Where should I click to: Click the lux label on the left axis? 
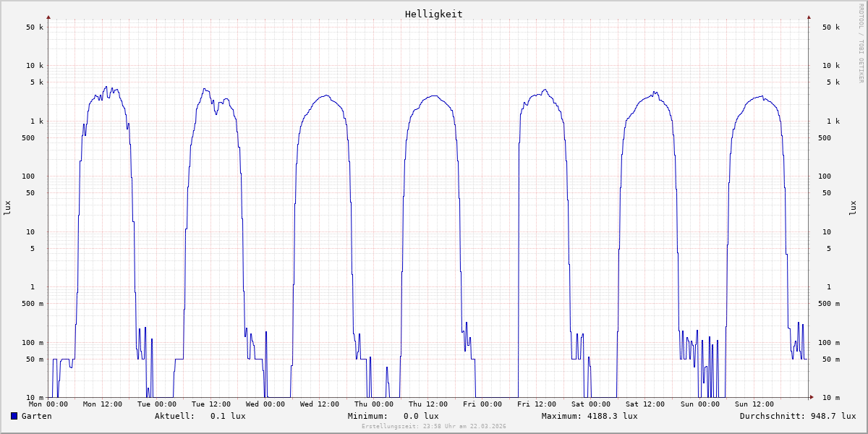pos(7,208)
